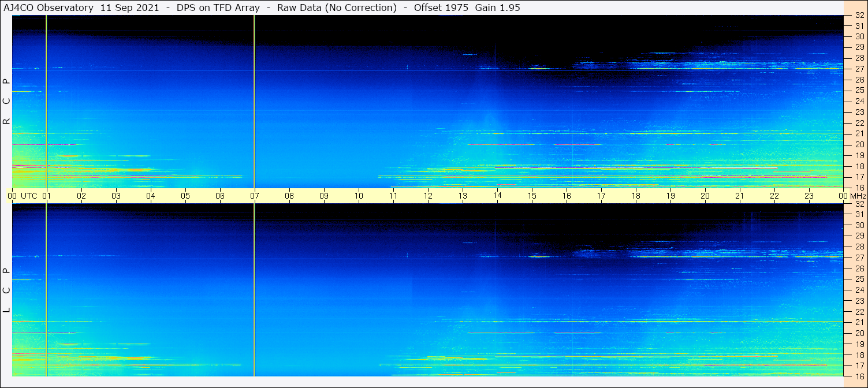
Task: Click the 16 hour label on time axis
Action: [x=567, y=196]
